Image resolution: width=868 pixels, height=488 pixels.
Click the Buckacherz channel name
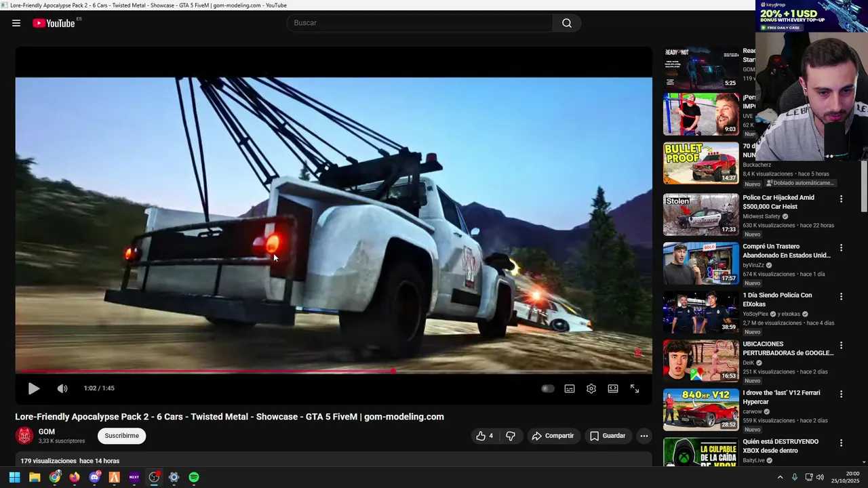757,165
